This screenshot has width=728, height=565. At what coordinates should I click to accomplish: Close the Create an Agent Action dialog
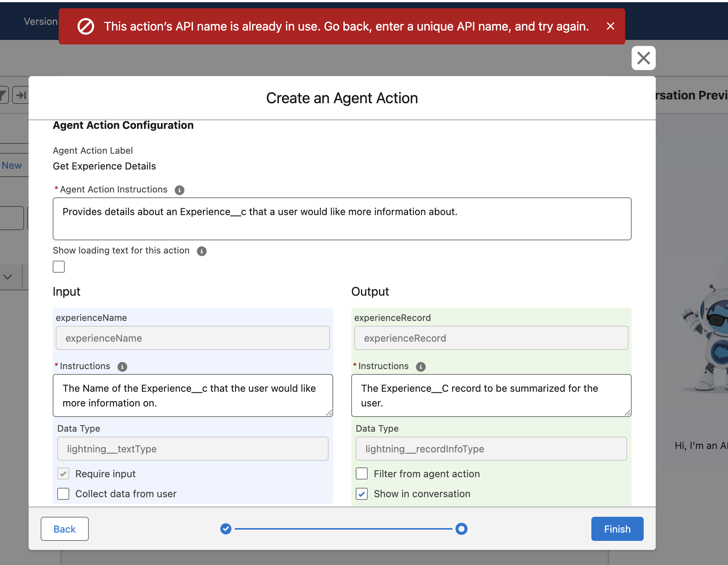[643, 58]
